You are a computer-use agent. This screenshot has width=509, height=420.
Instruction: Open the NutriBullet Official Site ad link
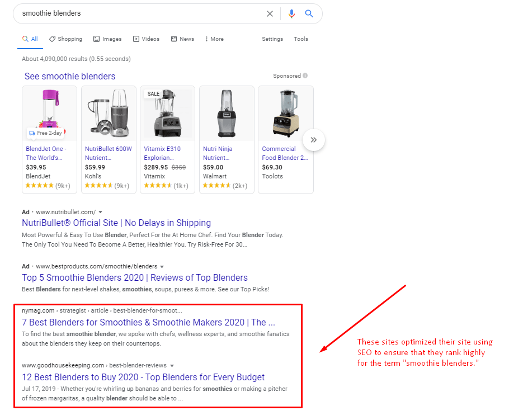click(x=116, y=223)
